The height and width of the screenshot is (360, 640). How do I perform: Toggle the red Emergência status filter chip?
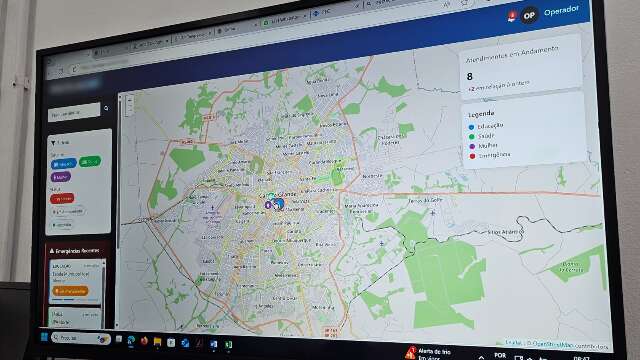(x=62, y=199)
